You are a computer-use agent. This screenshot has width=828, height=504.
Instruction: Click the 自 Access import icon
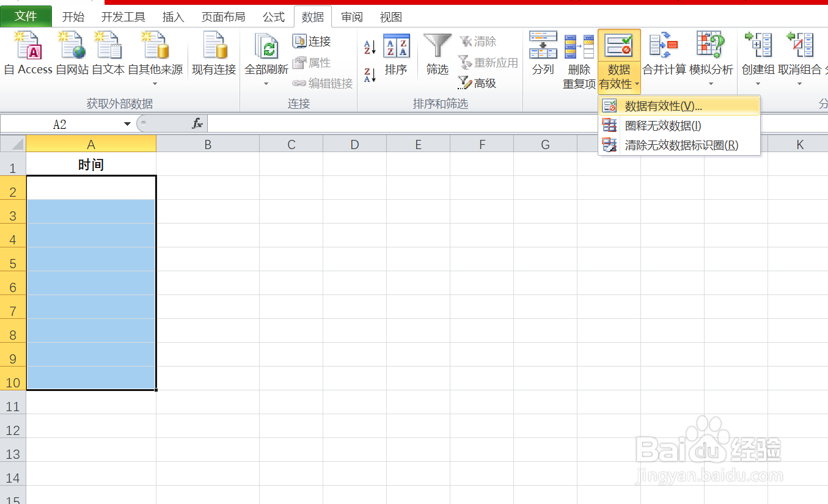coord(28,46)
